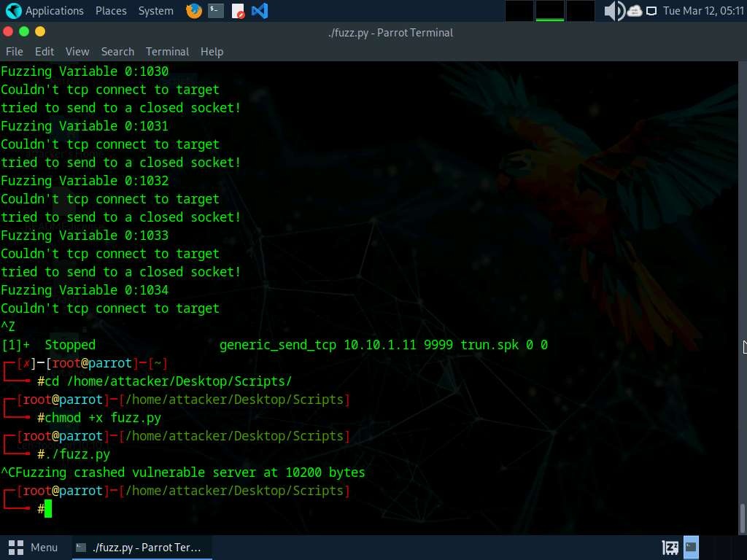Open the text editor launcher icon

(x=238, y=11)
